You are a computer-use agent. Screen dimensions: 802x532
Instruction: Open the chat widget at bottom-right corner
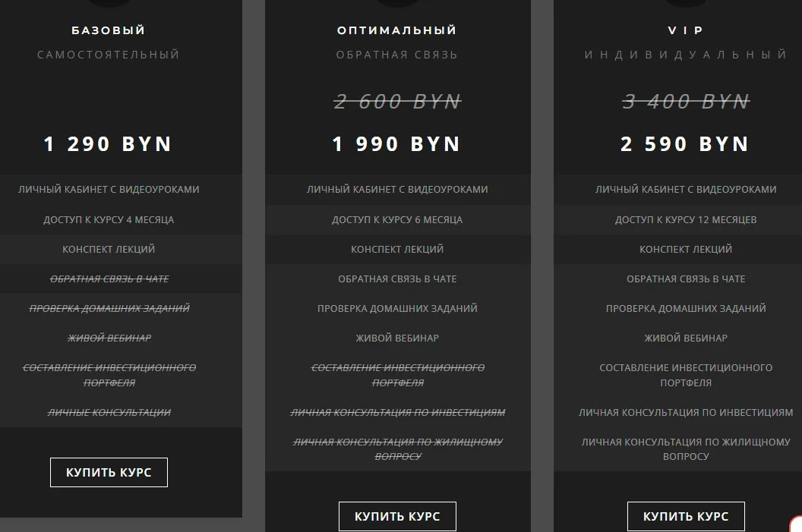pyautogui.click(x=797, y=525)
